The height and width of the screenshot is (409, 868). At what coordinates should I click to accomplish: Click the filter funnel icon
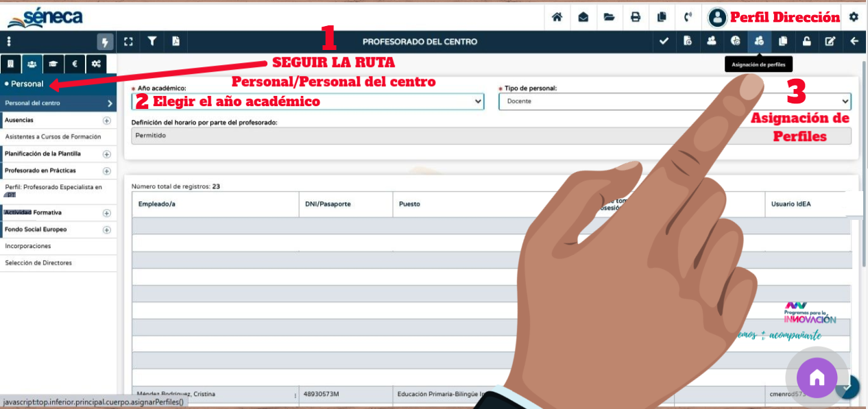(x=152, y=41)
